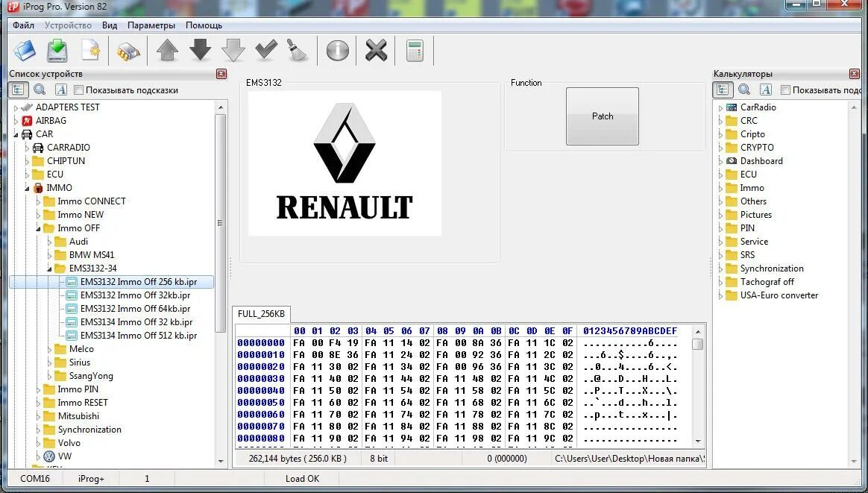Click the device list scrollbar thumb

point(220,223)
